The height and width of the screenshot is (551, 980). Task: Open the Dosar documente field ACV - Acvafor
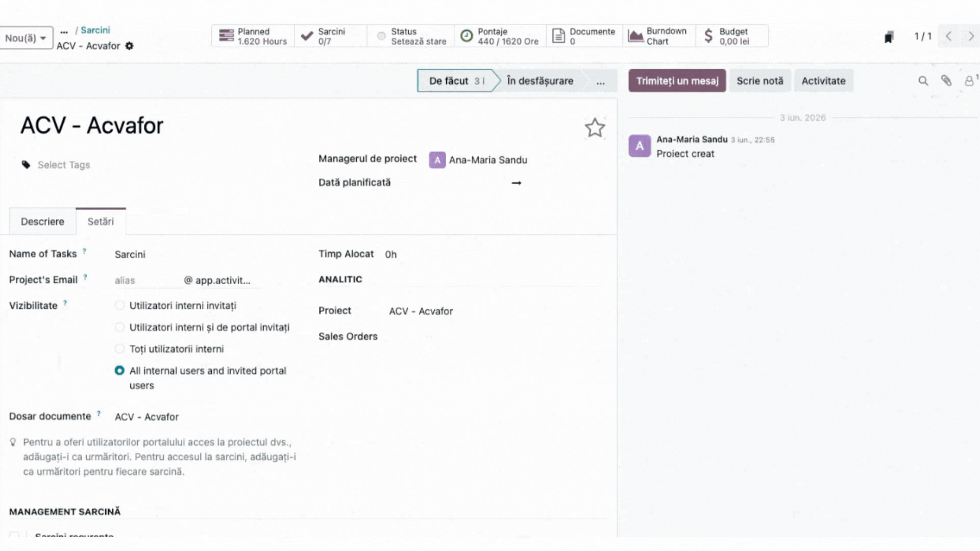coord(146,417)
